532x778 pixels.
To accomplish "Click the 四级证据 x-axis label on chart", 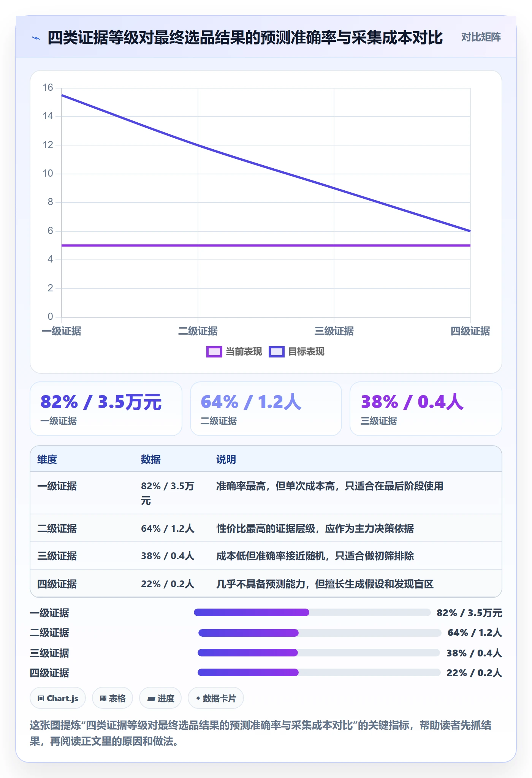I will click(470, 331).
